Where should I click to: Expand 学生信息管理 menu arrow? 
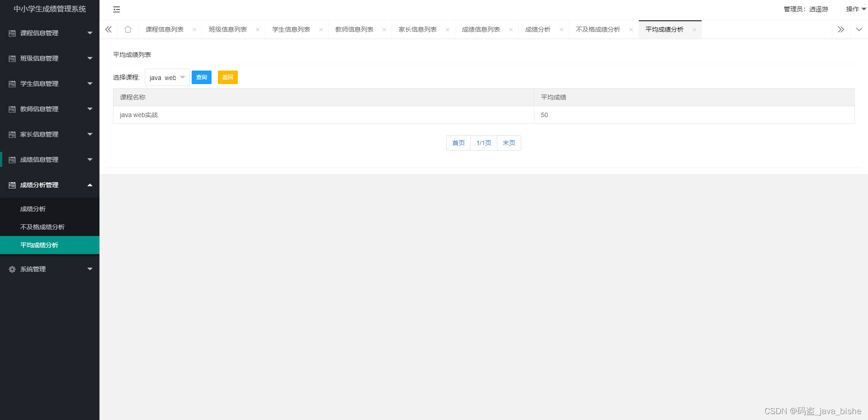(x=90, y=84)
